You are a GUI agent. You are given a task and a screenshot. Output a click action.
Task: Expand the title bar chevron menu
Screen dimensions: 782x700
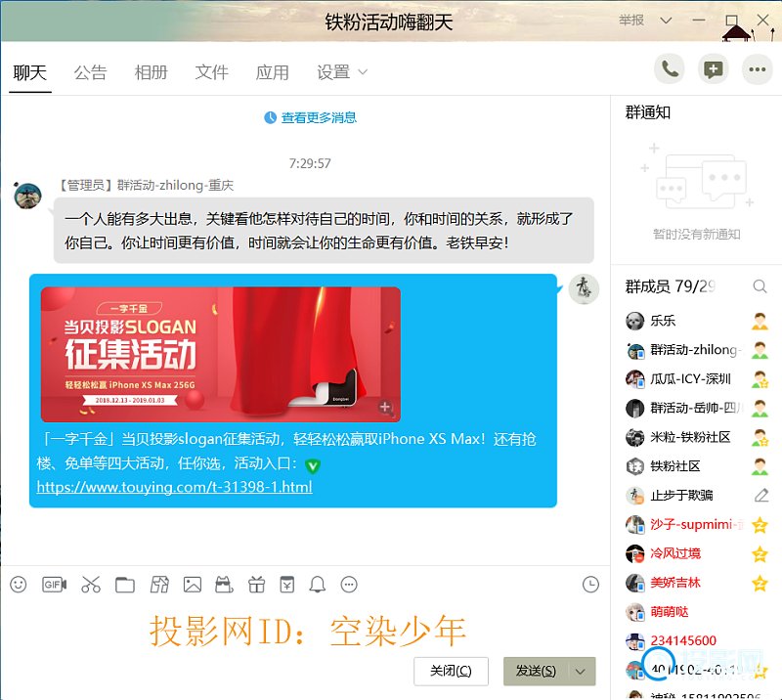pyautogui.click(x=666, y=21)
